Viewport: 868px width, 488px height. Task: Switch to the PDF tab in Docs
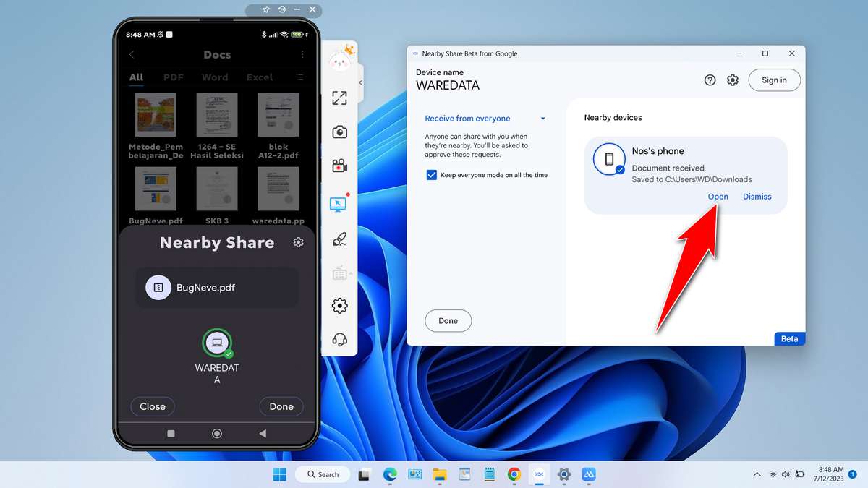tap(173, 77)
